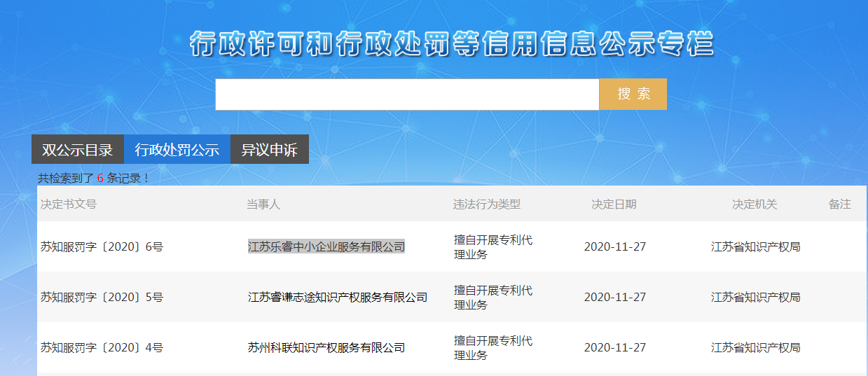
Task: Click 江苏省知识产权局 in the 6号 row
Action: tap(756, 246)
